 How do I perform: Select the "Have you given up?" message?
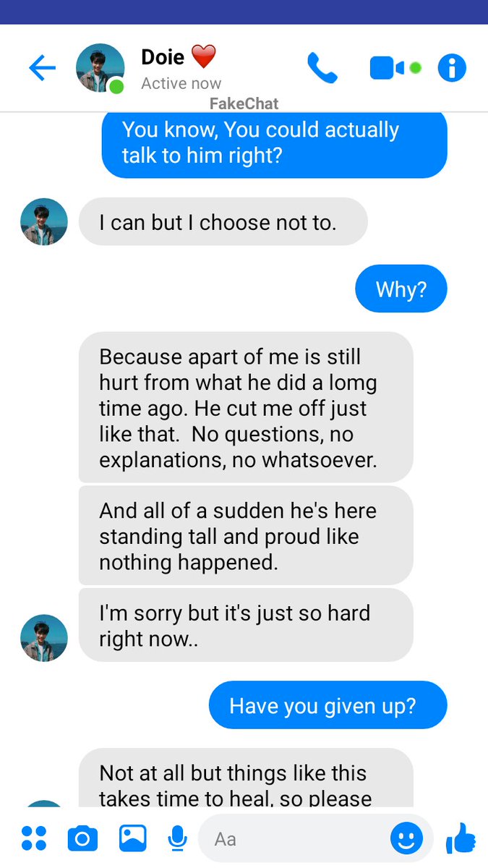click(x=328, y=705)
